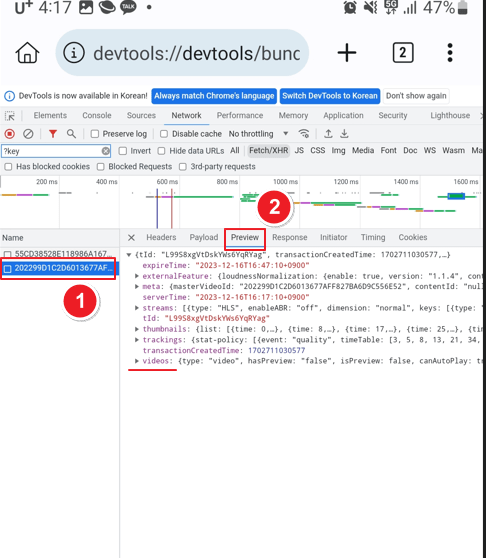Check Blocked Requests option
Viewport: 486px width, 558px height.
coord(100,167)
